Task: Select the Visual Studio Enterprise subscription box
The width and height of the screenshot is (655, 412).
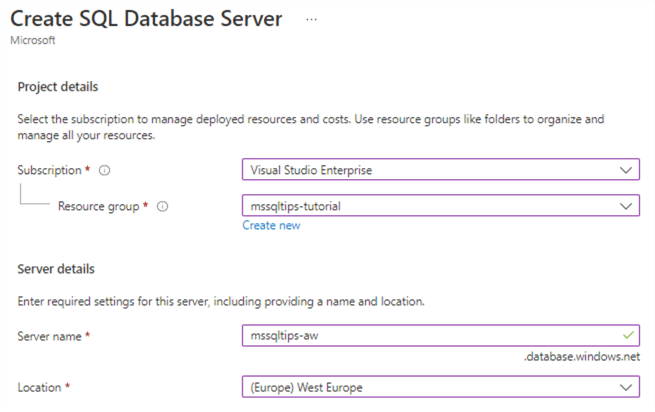Action: click(x=430, y=171)
